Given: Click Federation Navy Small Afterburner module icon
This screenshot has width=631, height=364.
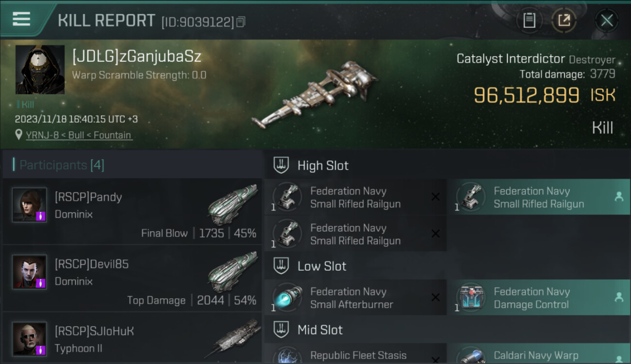Looking at the screenshot, I should [287, 298].
